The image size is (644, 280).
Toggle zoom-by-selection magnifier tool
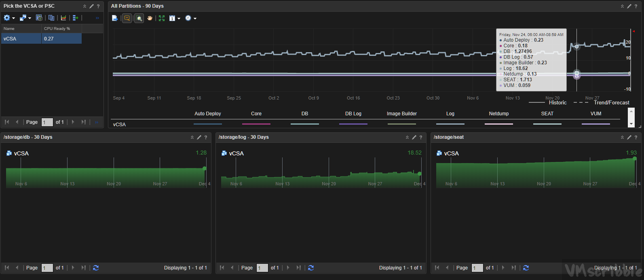pyautogui.click(x=139, y=18)
